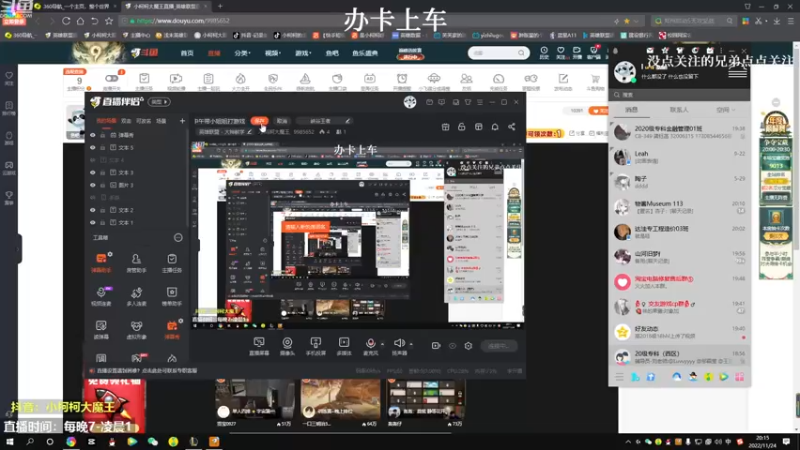Toggle the switch in Douyu streamer toolbar
Viewport: 800px width, 450px height.
(112, 78)
